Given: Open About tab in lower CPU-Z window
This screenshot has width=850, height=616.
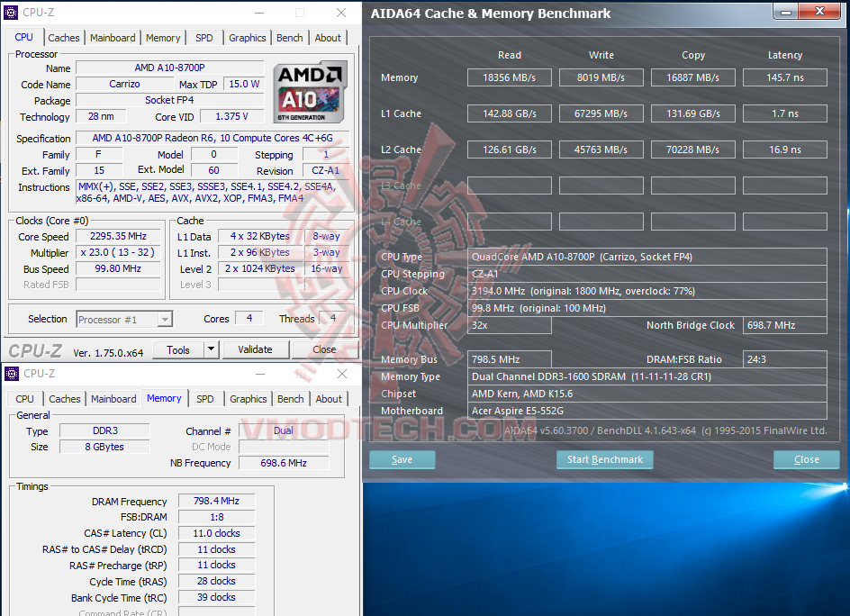Looking at the screenshot, I should [329, 399].
